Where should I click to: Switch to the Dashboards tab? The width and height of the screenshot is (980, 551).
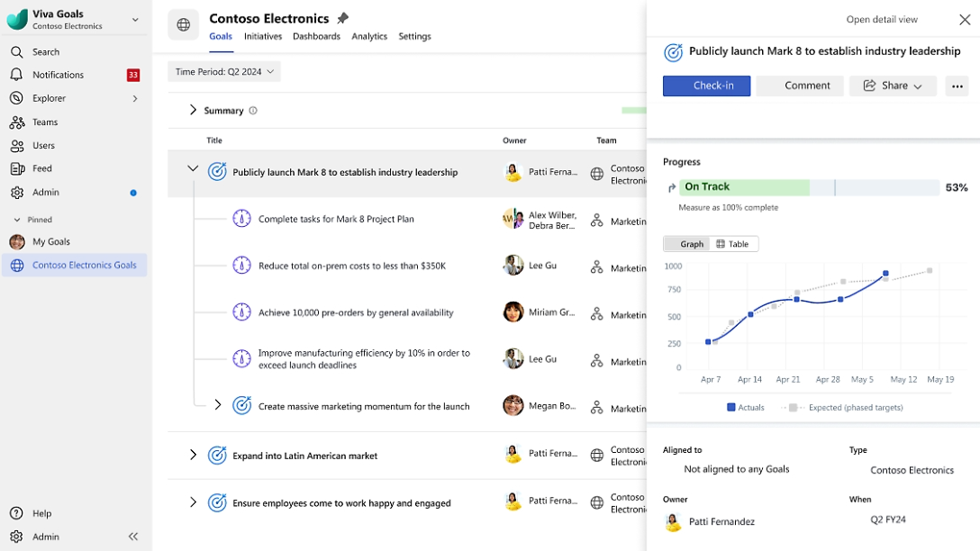[316, 36]
